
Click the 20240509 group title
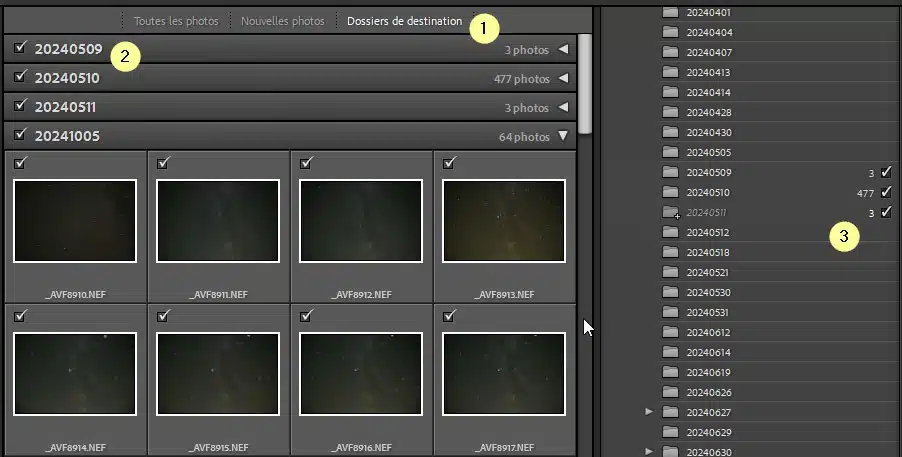click(x=68, y=49)
